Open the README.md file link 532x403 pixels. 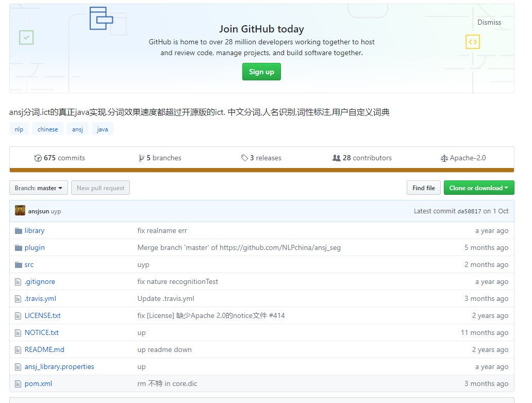click(44, 350)
